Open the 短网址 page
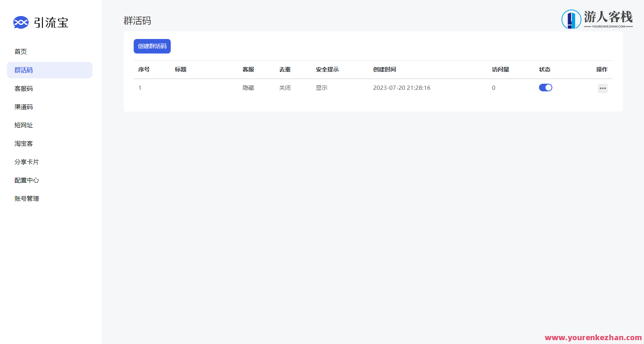Image resolution: width=644 pixels, height=344 pixels. 24,125
